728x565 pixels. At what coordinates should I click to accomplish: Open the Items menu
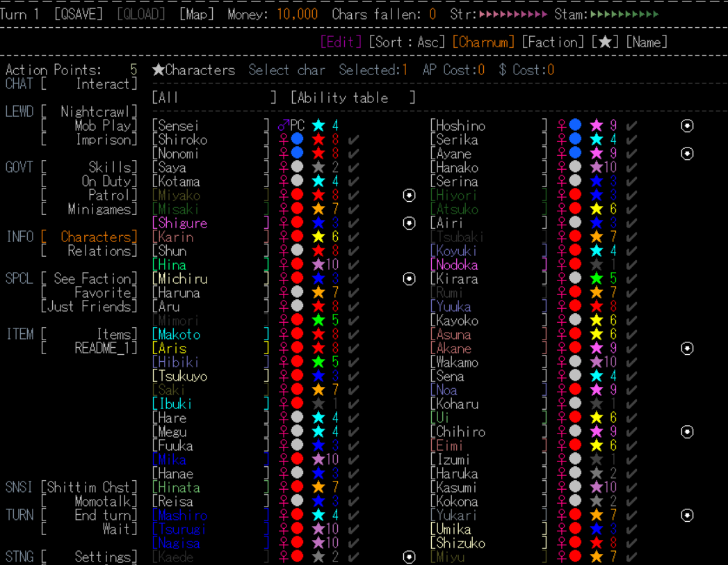pyautogui.click(x=89, y=334)
